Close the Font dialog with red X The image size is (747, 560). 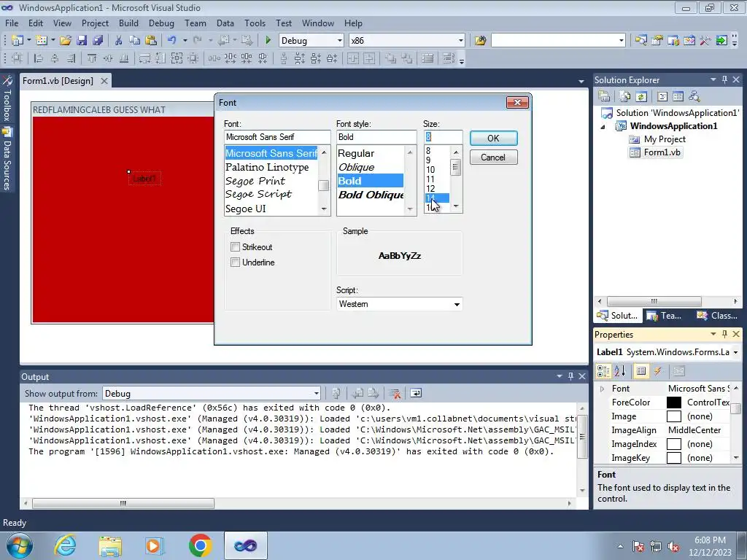coord(517,102)
